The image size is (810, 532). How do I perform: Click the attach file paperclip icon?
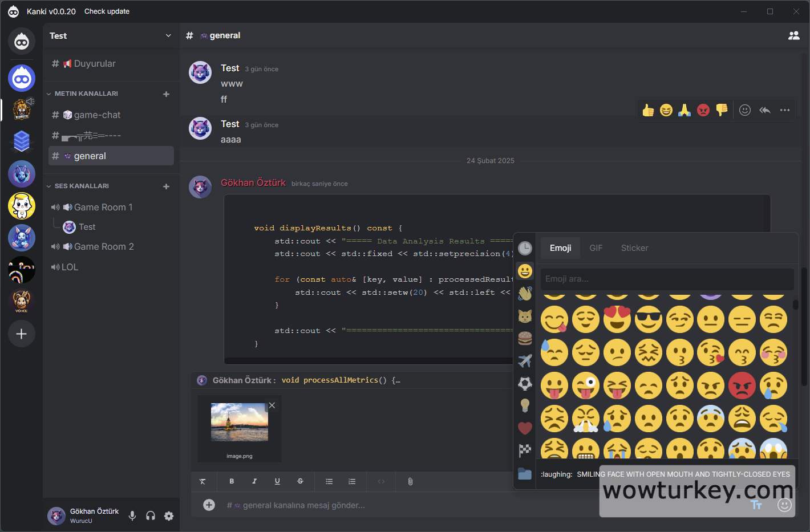coord(410,481)
